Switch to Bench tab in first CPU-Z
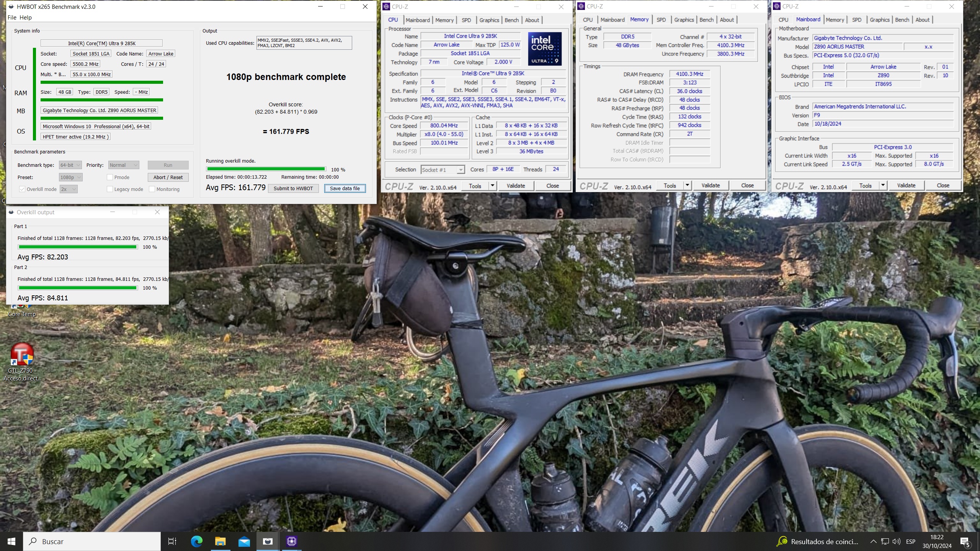 [x=511, y=20]
